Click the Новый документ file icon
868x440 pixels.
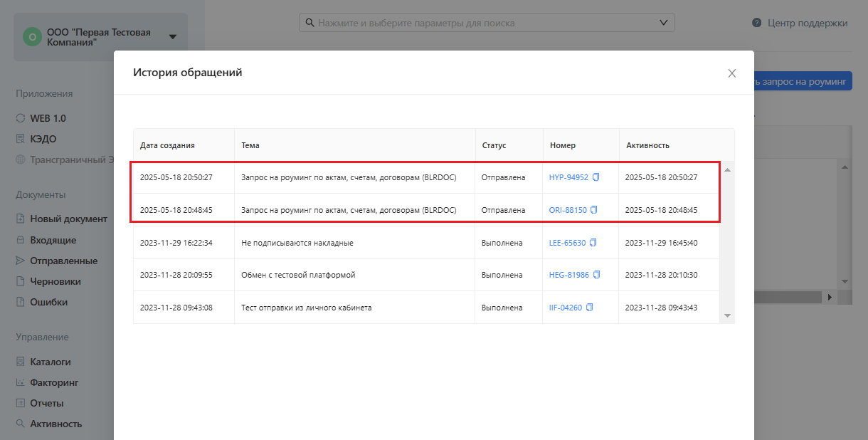[21, 219]
